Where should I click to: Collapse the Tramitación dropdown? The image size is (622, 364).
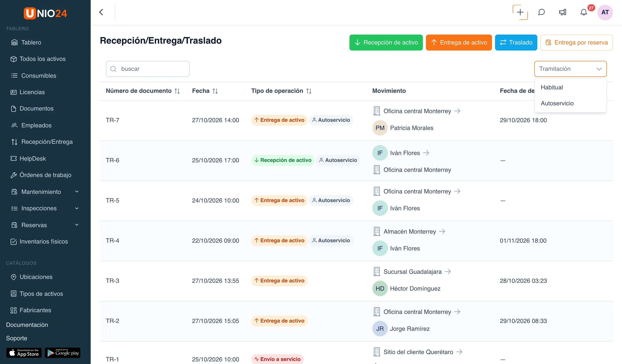tap(570, 69)
